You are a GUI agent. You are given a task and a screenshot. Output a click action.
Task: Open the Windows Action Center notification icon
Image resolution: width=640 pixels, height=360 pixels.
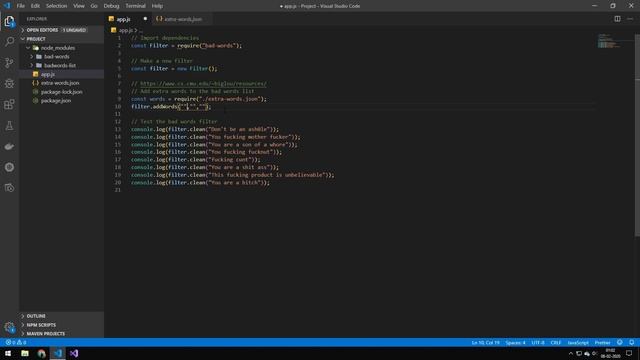click(629, 353)
